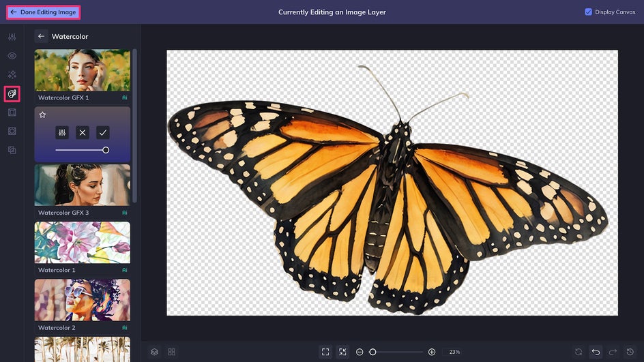Viewport: 644px width, 362px height.
Task: Click the Watercolor GFX 1 label
Action: click(x=63, y=97)
